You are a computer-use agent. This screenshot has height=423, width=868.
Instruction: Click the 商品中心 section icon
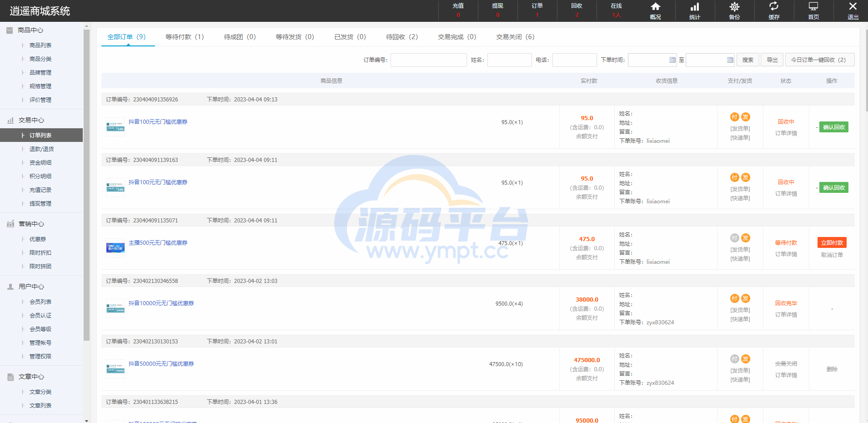point(10,30)
